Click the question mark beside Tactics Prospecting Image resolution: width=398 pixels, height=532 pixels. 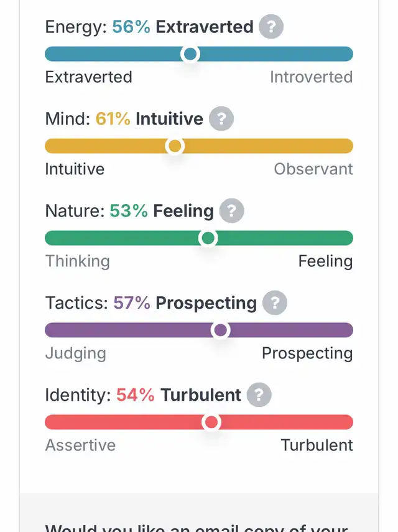275,303
